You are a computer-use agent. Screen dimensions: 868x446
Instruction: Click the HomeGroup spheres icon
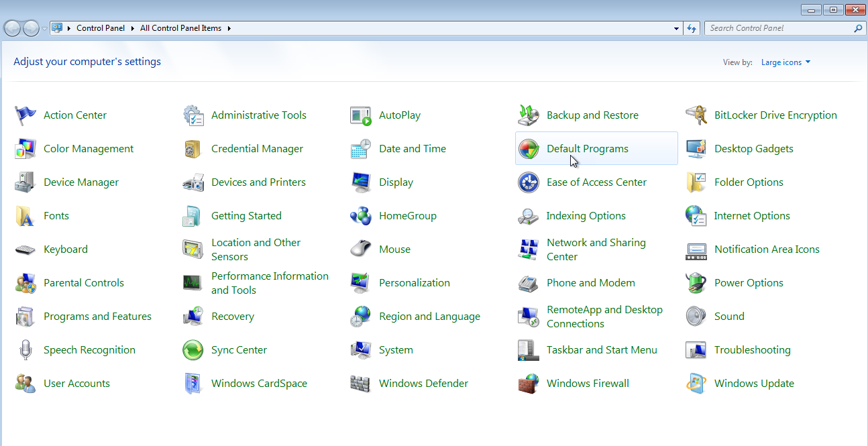[x=361, y=216]
